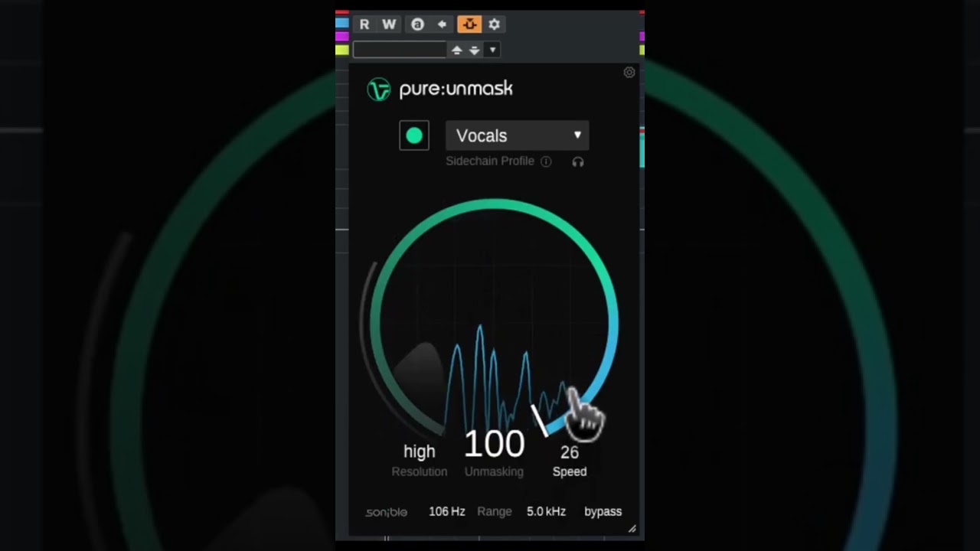The width and height of the screenshot is (980, 551).
Task: Toggle the orange sidechain activate button
Action: [x=469, y=24]
